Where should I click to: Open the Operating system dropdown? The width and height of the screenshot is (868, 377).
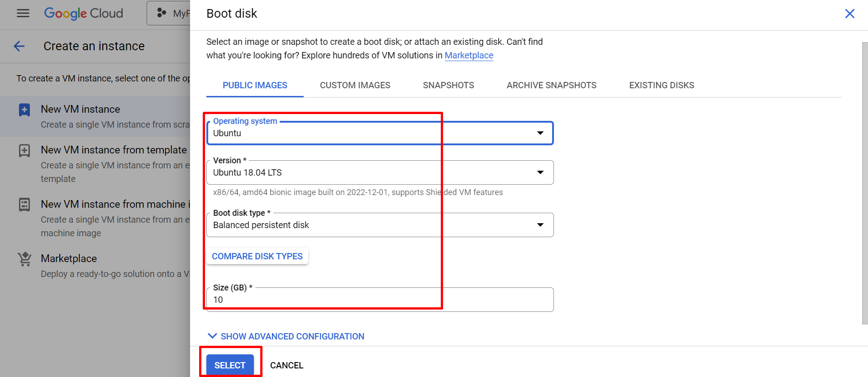(380, 133)
